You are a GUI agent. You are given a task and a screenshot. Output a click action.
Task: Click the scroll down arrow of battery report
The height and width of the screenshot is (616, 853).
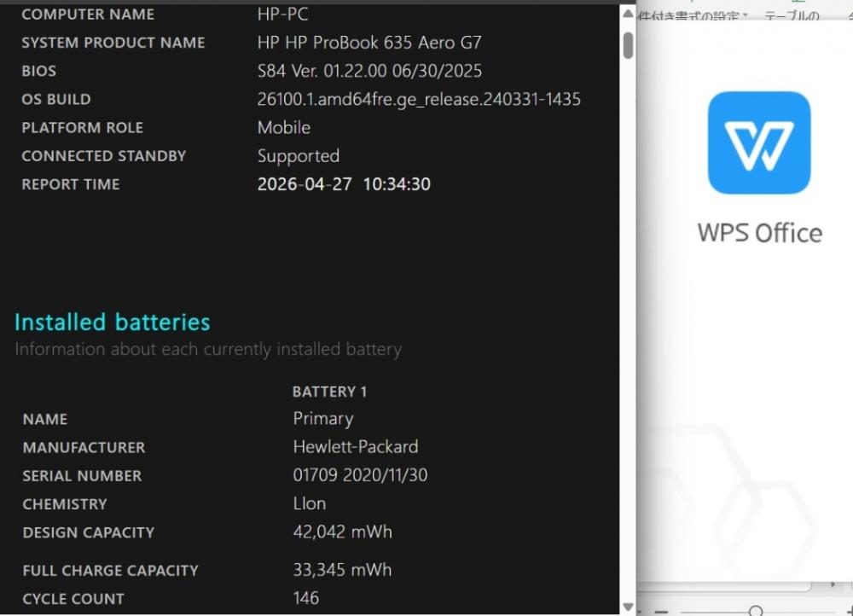point(628,607)
